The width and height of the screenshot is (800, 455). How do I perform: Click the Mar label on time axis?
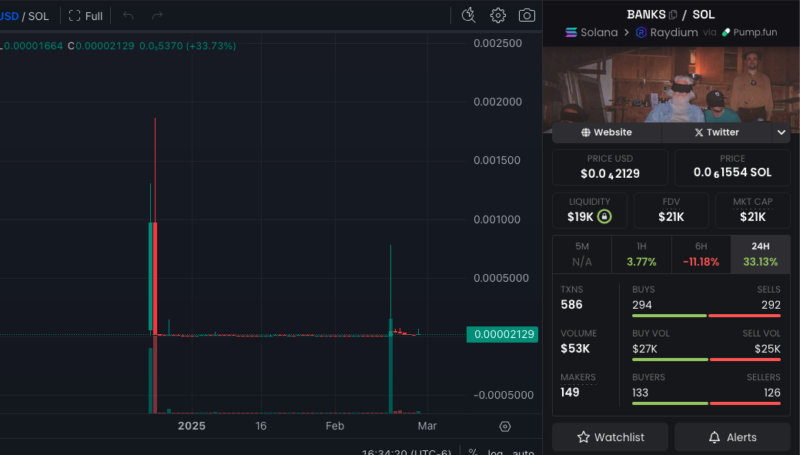427,426
